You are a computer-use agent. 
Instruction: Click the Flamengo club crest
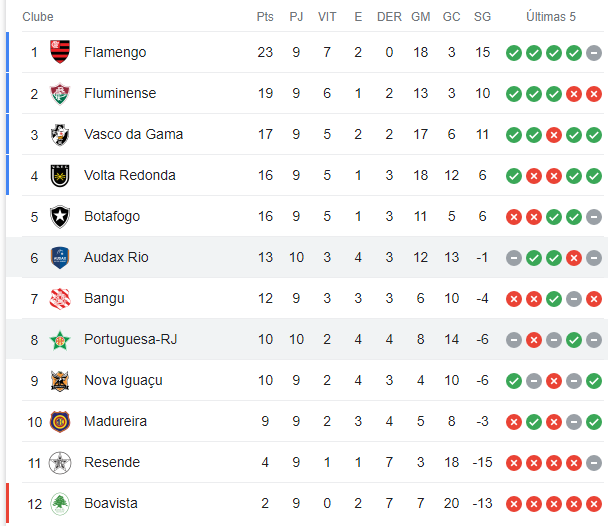pos(60,52)
